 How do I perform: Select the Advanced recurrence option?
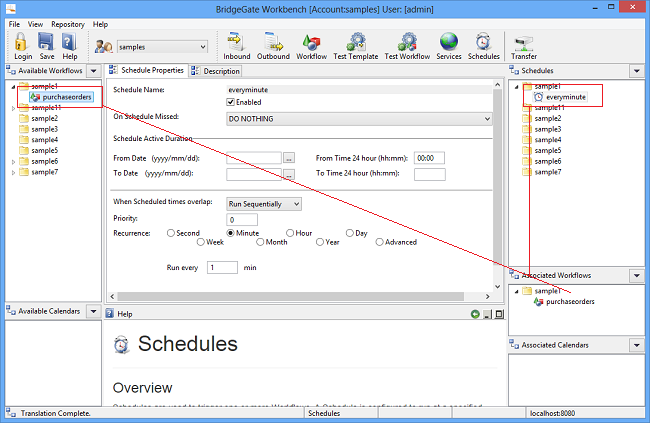click(379, 242)
